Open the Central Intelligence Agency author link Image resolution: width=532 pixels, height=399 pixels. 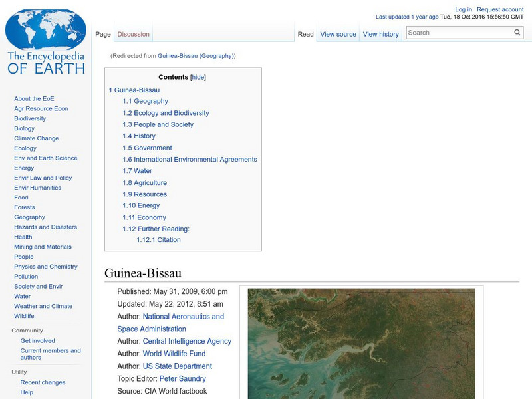[187, 340]
